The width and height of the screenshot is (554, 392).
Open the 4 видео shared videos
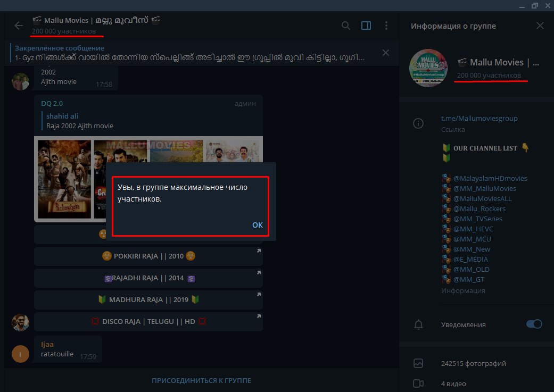click(453, 383)
